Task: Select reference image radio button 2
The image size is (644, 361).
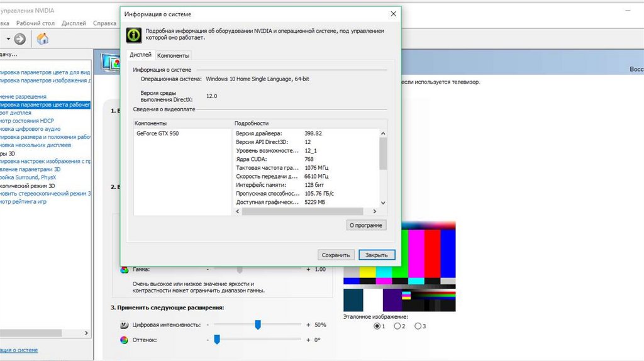Action: 397,326
